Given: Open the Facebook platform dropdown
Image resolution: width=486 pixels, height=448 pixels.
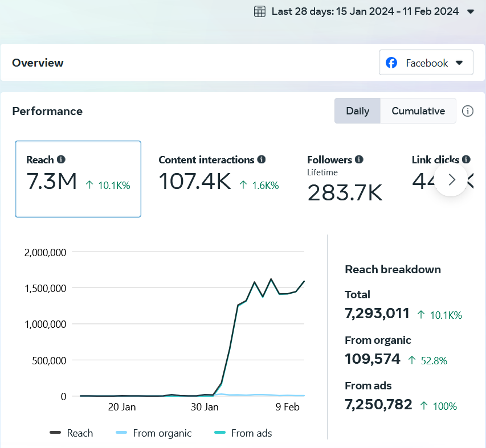Looking at the screenshot, I should click(x=426, y=63).
